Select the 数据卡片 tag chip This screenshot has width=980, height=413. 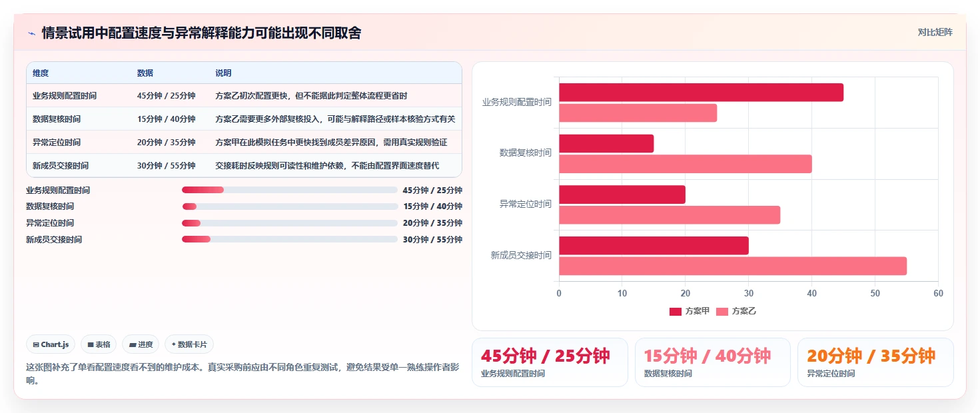coord(189,344)
